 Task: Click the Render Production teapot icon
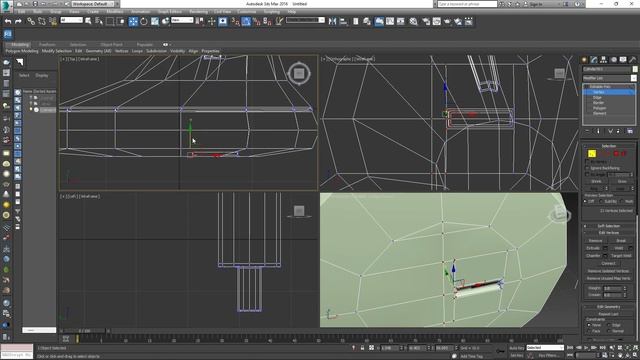click(x=447, y=21)
